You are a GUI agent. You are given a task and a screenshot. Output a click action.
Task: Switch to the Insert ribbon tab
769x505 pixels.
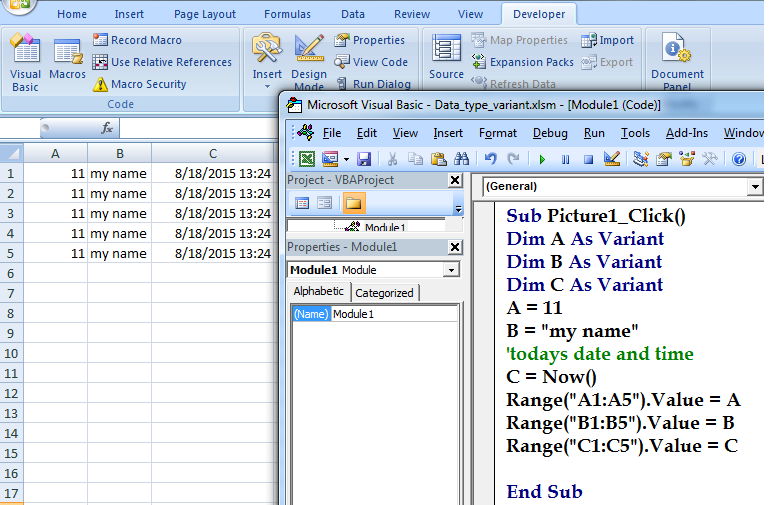click(x=129, y=14)
